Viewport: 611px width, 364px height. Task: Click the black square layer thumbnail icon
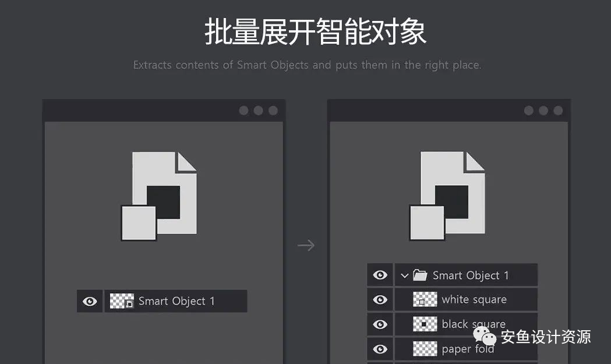coord(426,324)
